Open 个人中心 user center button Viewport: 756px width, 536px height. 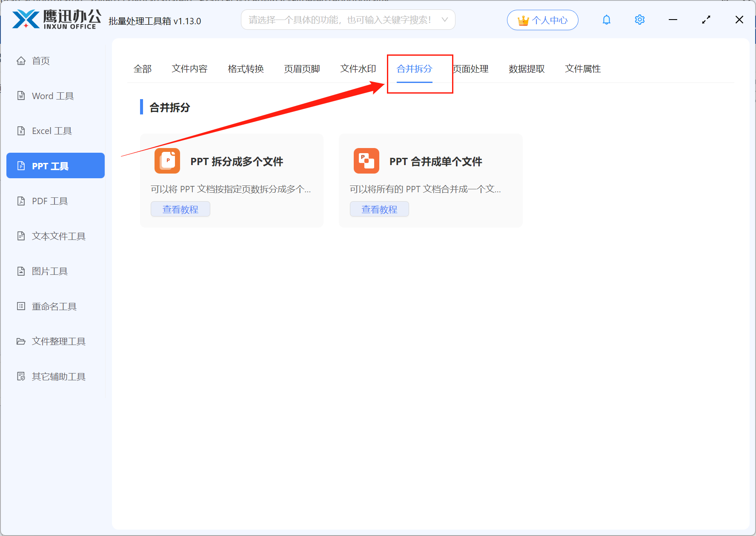542,20
